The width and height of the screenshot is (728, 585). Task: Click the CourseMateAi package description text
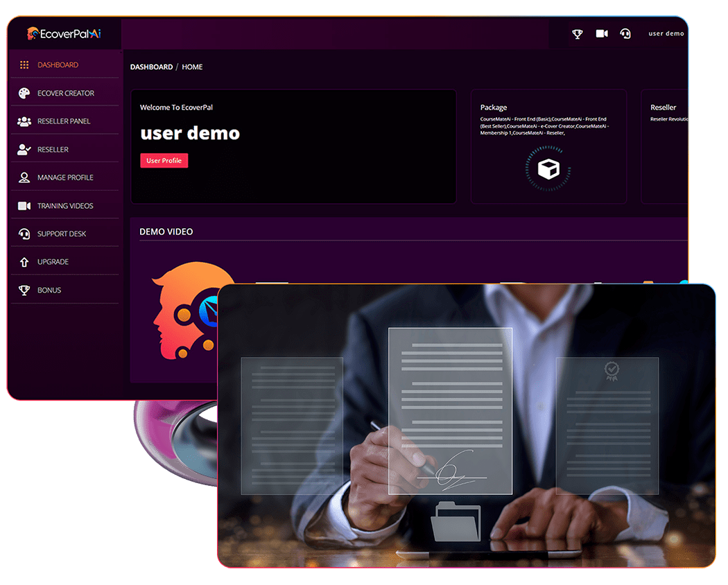click(544, 126)
